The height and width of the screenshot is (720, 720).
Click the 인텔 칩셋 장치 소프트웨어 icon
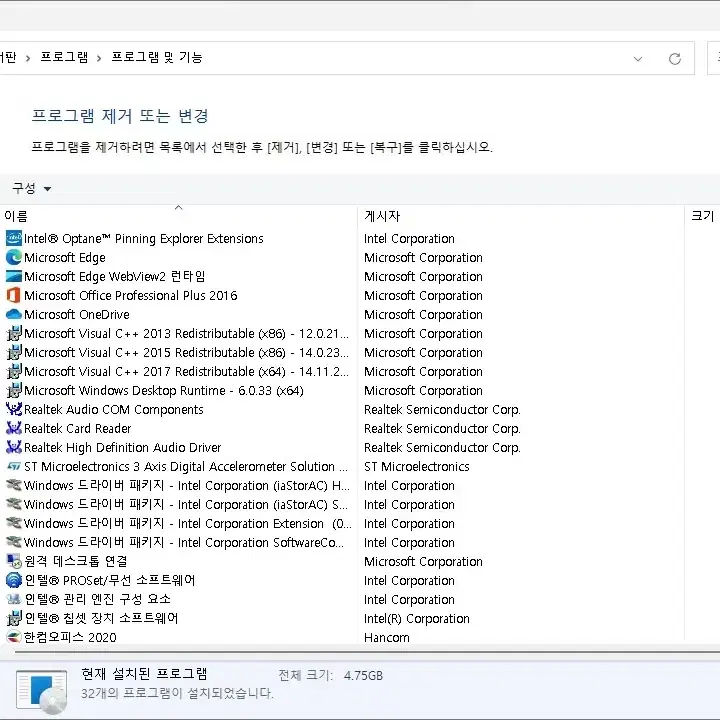pyautogui.click(x=14, y=618)
